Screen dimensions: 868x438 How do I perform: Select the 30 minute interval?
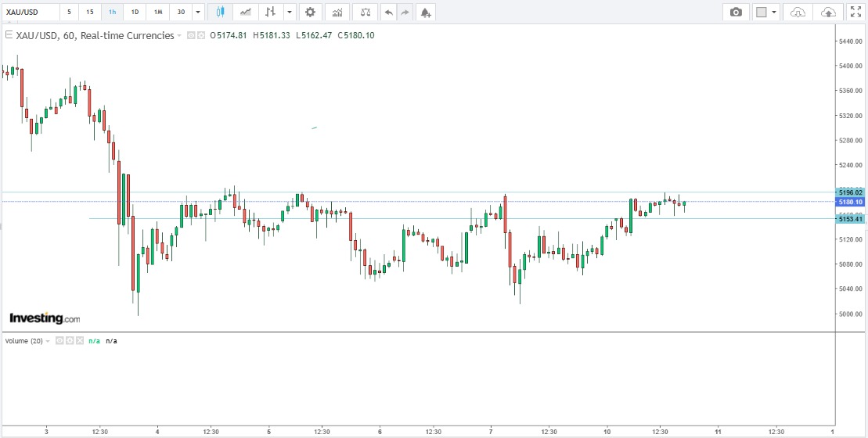181,12
